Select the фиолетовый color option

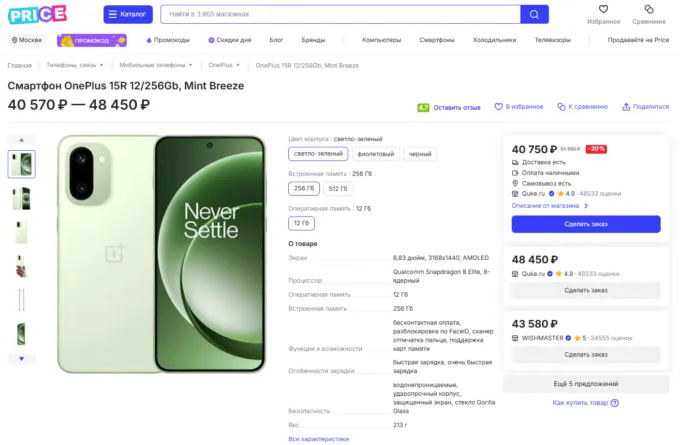[x=375, y=154]
